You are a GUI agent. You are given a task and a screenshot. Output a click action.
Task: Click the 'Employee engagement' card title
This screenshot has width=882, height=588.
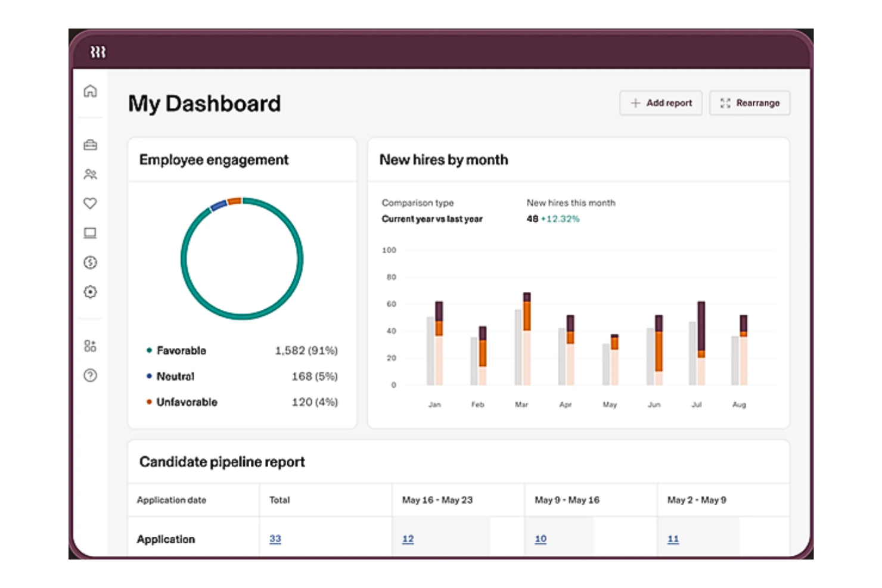tap(214, 160)
